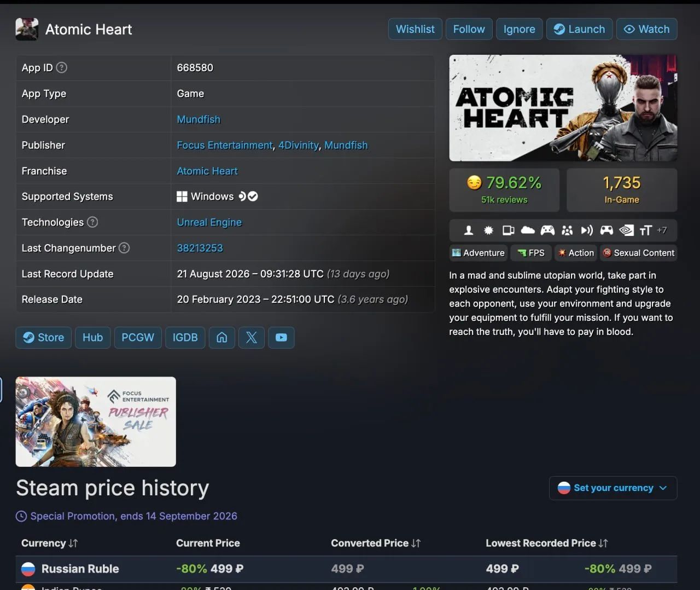This screenshot has height=590, width=700.
Task: Click the Last Changenumber help icon
Action: [x=125, y=247]
